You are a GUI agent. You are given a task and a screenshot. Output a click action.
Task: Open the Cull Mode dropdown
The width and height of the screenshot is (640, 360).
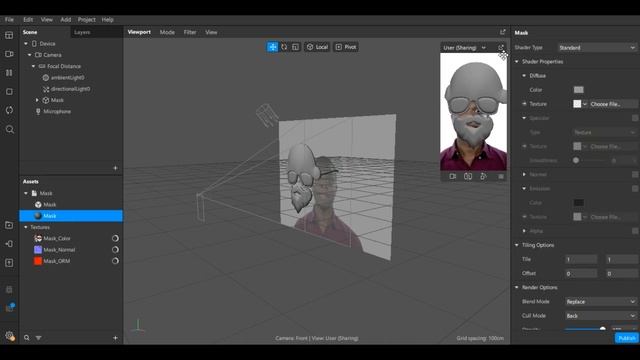point(601,316)
